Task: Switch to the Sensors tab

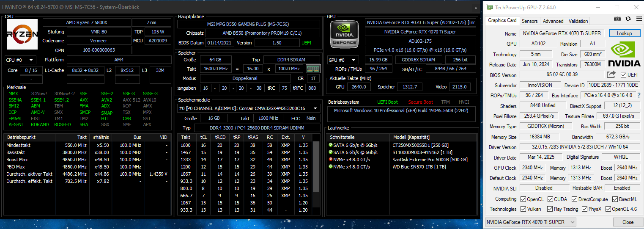Action: click(529, 21)
